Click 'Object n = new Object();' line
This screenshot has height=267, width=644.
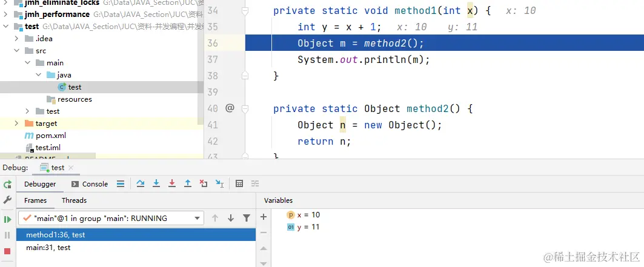pos(370,125)
